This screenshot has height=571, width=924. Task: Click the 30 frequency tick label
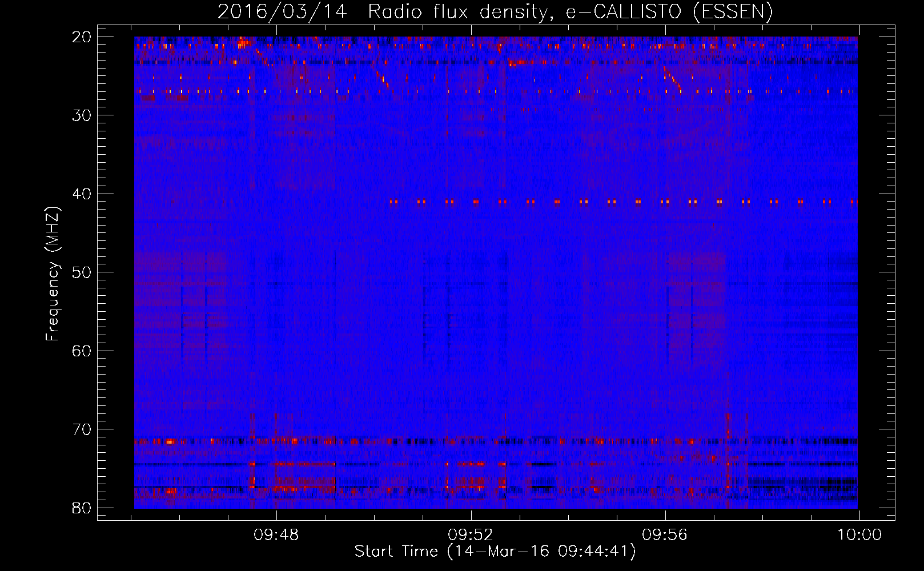(82, 115)
